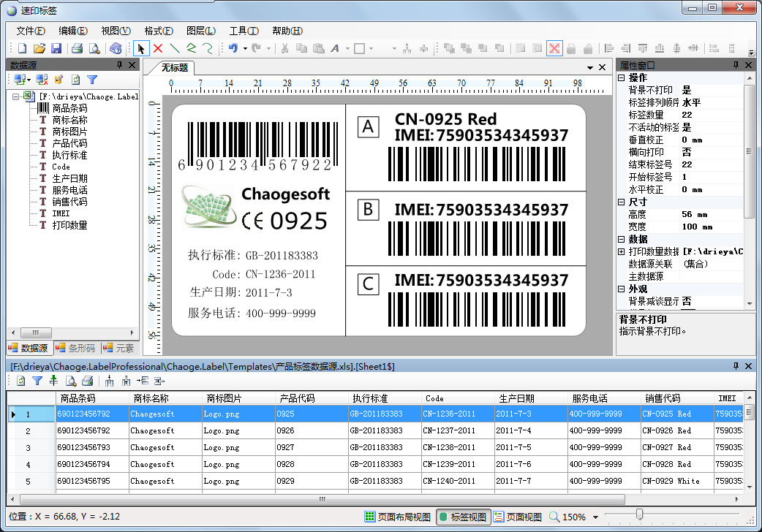Screen dimensions: 762x532
Task: Click the undo arrow icon
Action: click(x=233, y=49)
